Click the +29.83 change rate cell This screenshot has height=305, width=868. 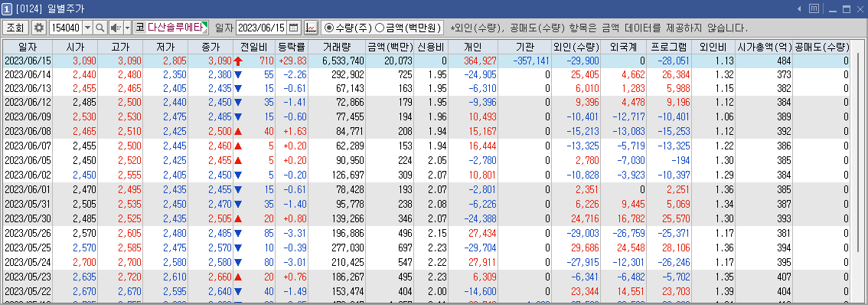click(292, 61)
